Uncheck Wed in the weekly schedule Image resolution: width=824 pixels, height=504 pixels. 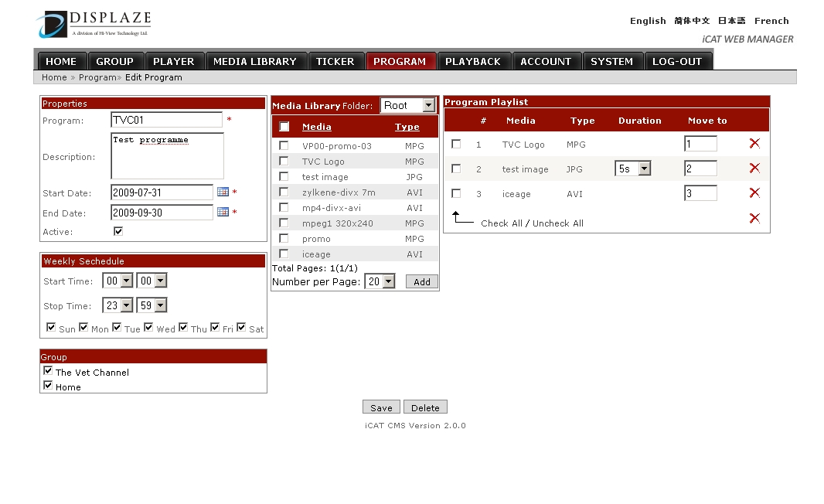(x=148, y=328)
